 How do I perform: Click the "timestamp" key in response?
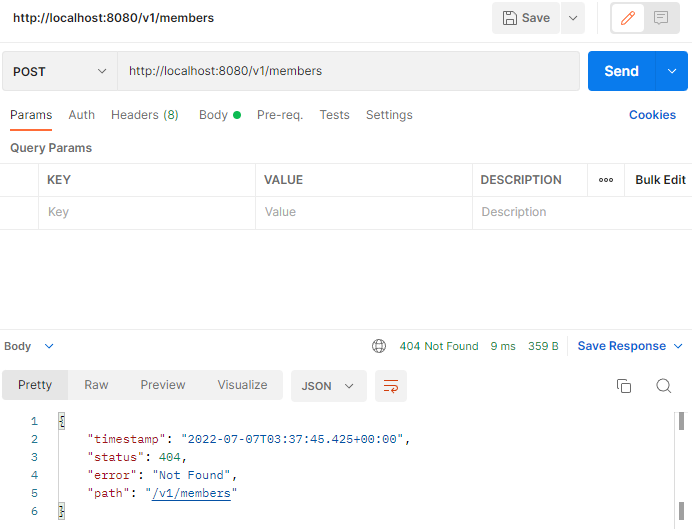[126, 439]
